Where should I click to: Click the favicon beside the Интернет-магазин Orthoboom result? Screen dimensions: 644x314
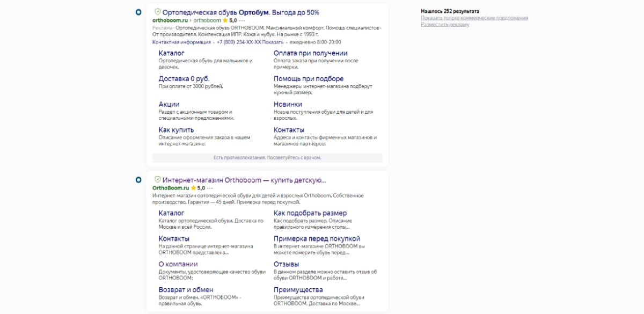click(138, 180)
